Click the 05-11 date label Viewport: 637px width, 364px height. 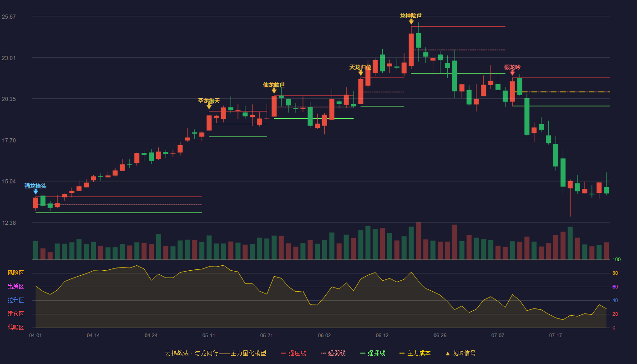pyautogui.click(x=209, y=335)
